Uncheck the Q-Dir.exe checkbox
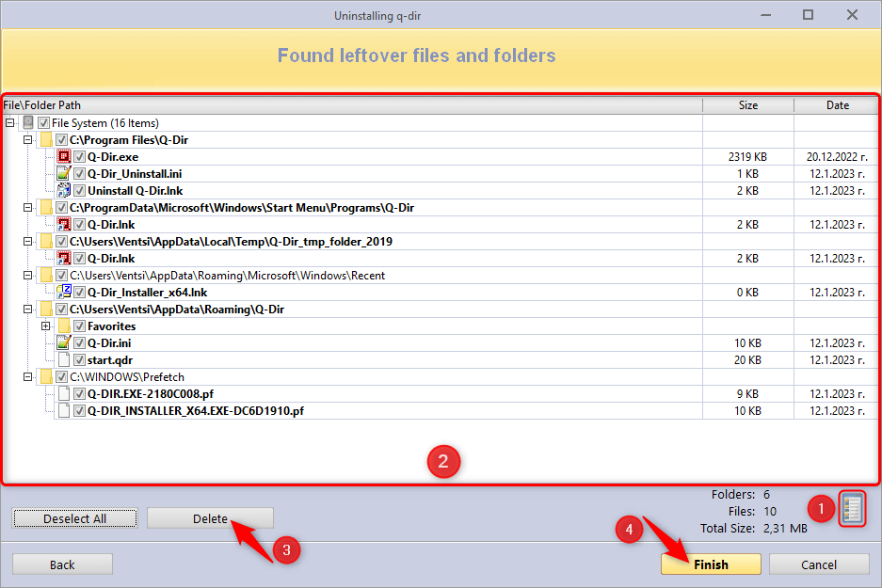 pyautogui.click(x=79, y=157)
